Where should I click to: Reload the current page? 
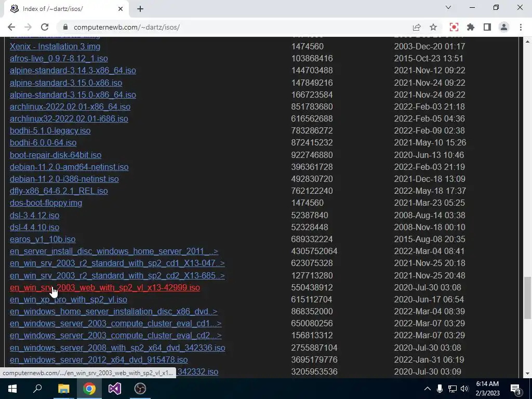pos(45,27)
